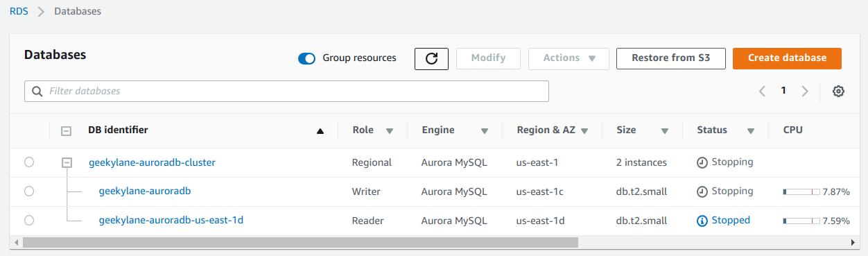Click db.t2.small in Writer row

[641, 191]
